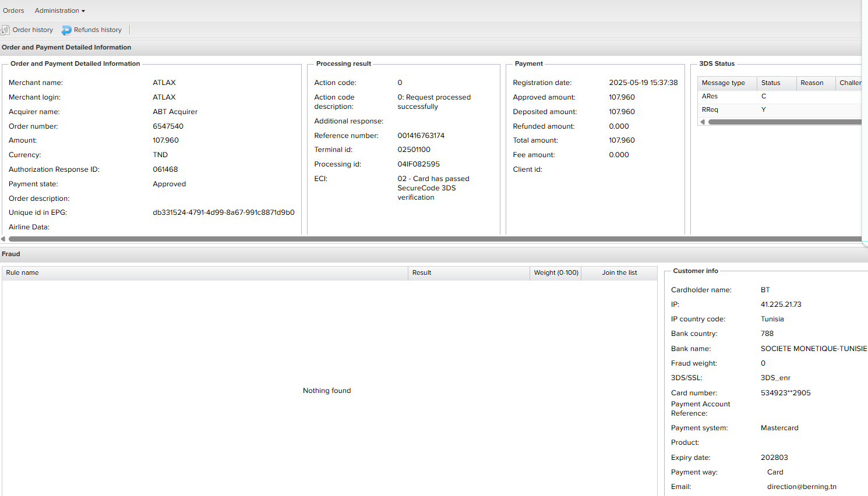
Task: Click the Result column header in Fraud
Action: tap(422, 272)
